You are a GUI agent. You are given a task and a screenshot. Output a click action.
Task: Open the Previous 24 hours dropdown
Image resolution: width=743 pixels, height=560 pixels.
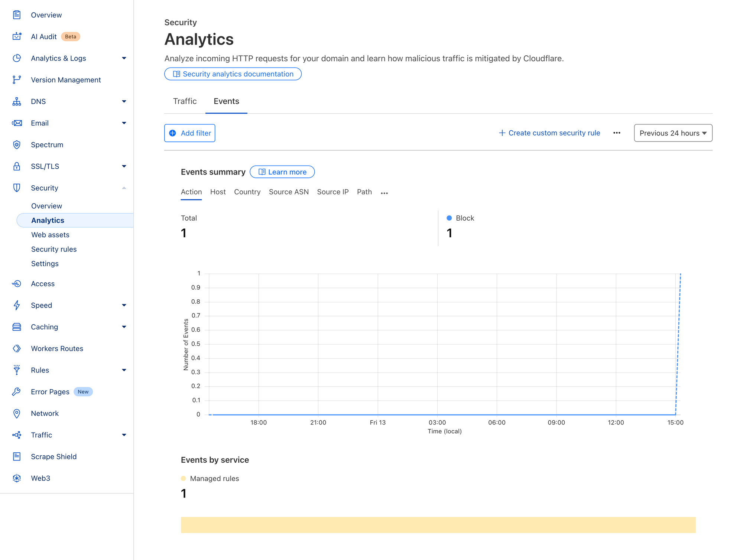[x=673, y=133]
